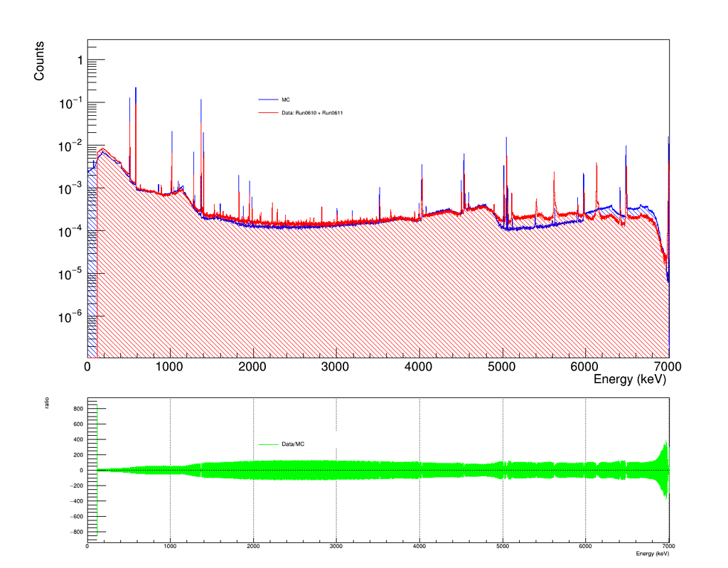Click the MC legend entry
The image size is (728, 568).
pyautogui.click(x=274, y=100)
